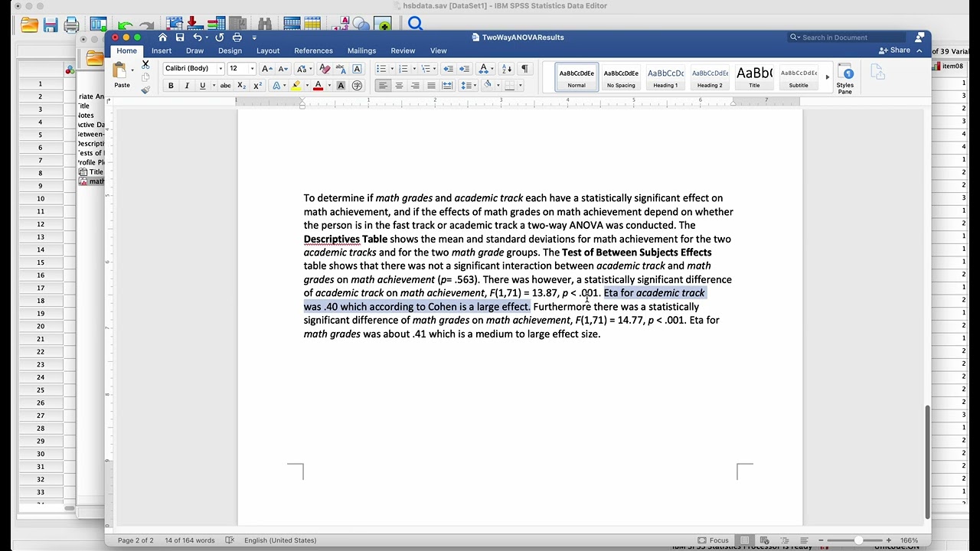This screenshot has width=980, height=551.
Task: Save the document with the floppy disk icon
Action: (x=179, y=37)
